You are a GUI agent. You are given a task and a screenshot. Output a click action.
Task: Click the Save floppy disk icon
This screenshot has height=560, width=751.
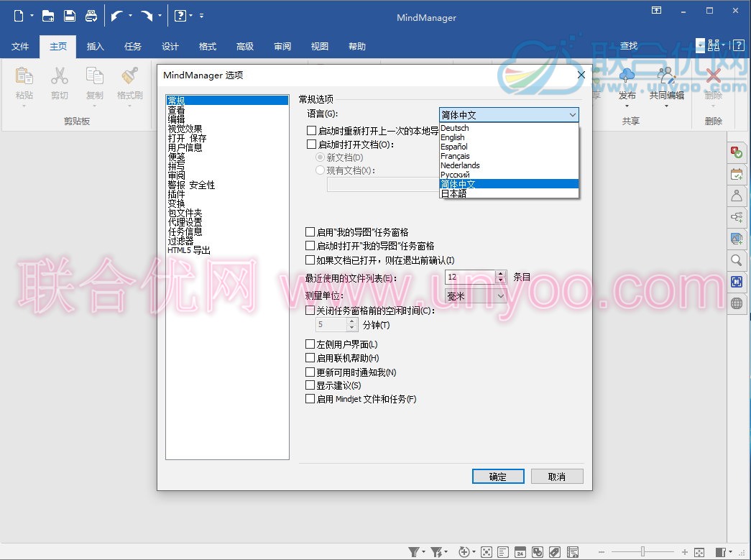pyautogui.click(x=70, y=16)
